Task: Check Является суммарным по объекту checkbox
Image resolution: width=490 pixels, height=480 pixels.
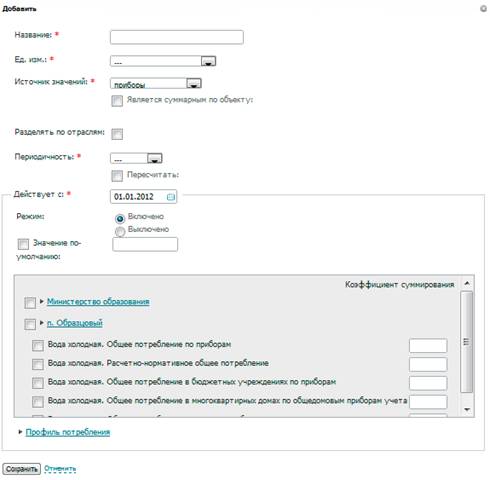Action: 117,101
